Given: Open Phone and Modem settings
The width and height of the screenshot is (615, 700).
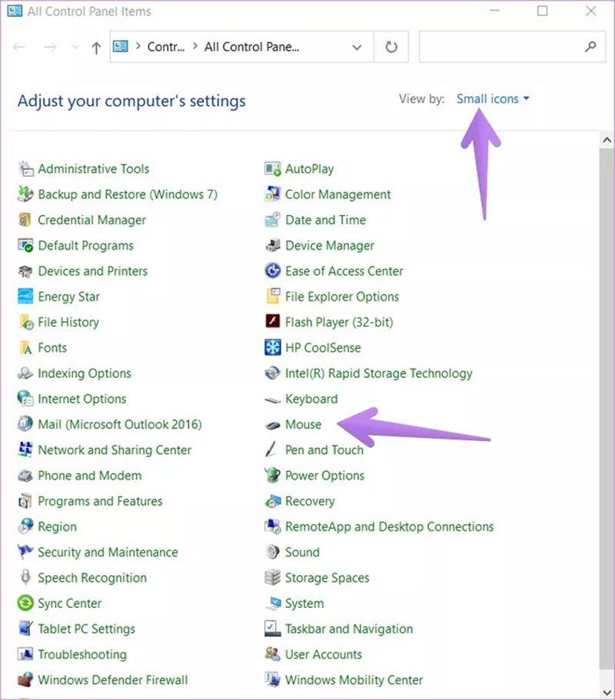Looking at the screenshot, I should click(90, 476).
